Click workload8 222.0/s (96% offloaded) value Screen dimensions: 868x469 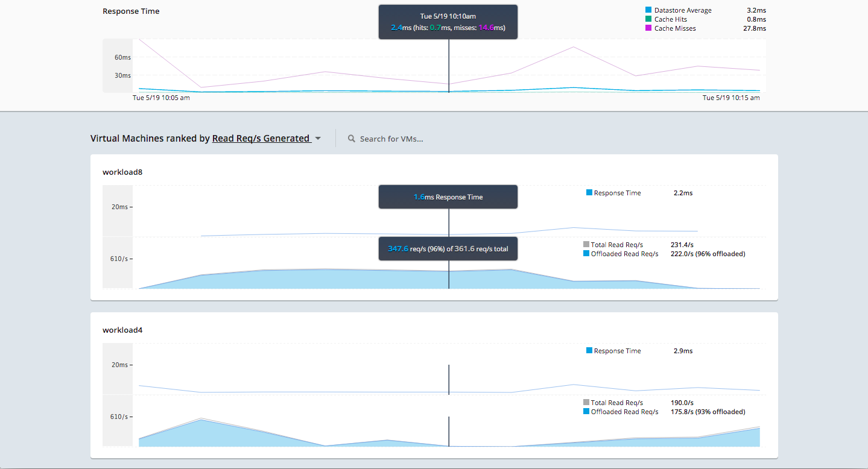pyautogui.click(x=708, y=254)
